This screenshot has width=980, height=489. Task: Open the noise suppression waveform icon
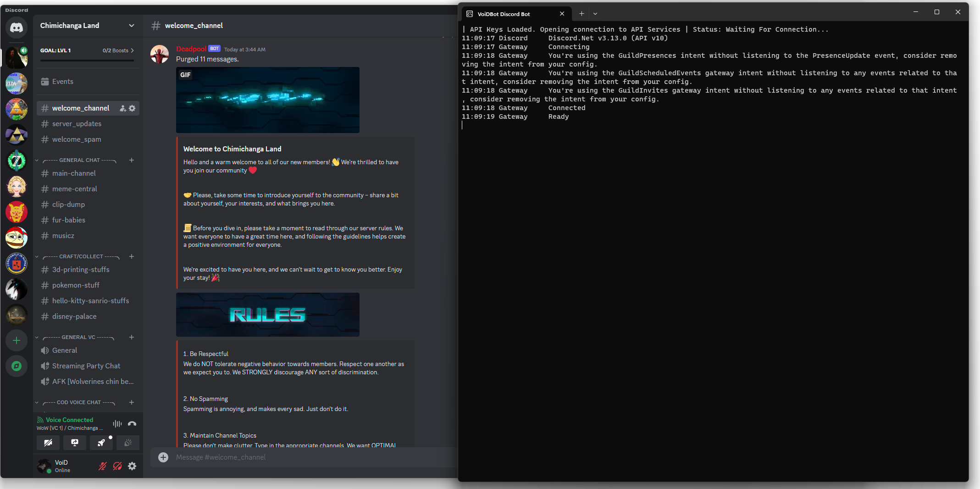[117, 424]
